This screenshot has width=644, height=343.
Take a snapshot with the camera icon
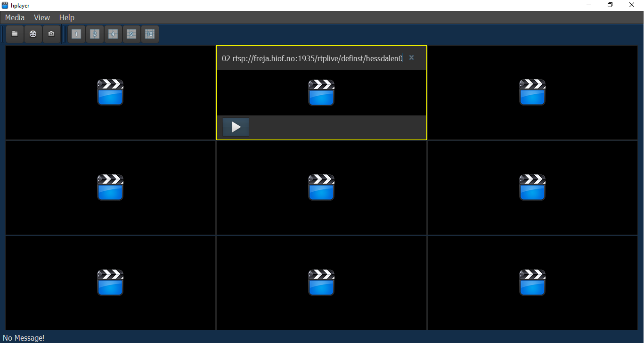tap(51, 34)
